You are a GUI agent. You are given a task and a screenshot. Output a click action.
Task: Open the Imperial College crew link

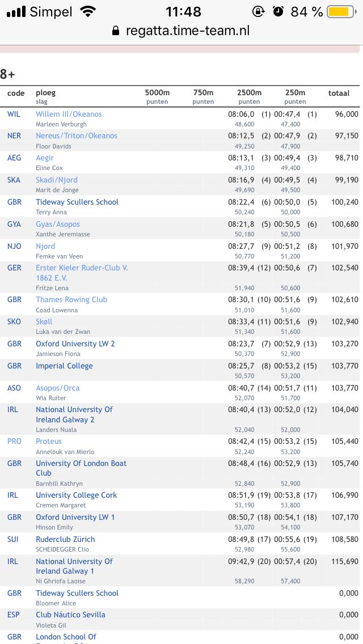click(64, 366)
